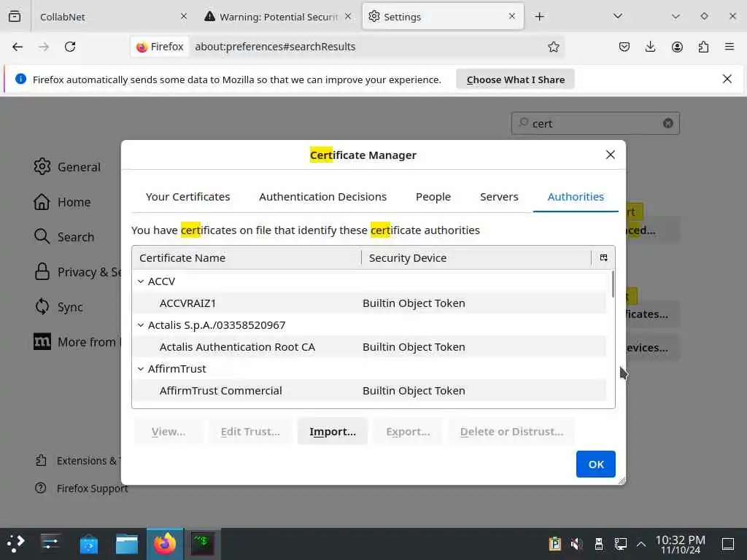
Task: Open the General settings gear
Action: point(67,167)
